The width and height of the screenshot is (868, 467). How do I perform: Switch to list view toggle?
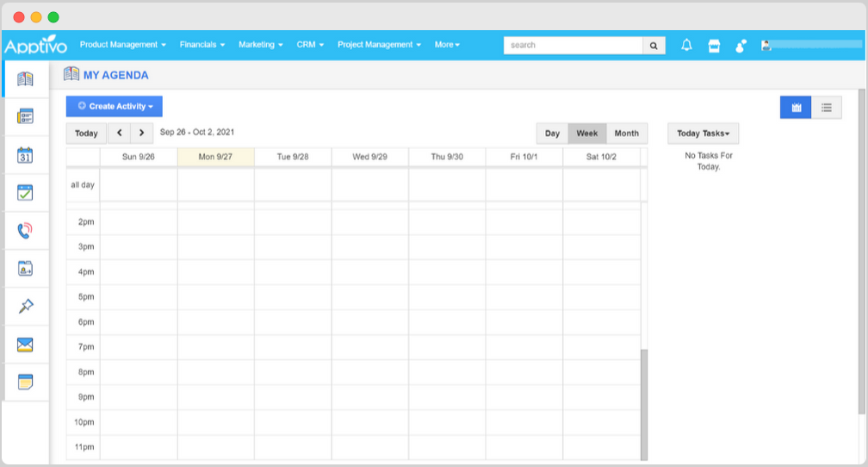tap(827, 108)
